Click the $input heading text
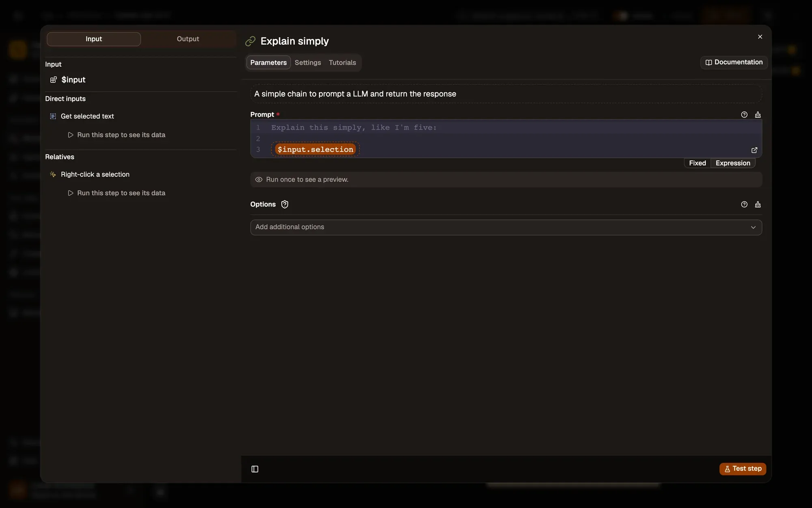 coord(73,80)
